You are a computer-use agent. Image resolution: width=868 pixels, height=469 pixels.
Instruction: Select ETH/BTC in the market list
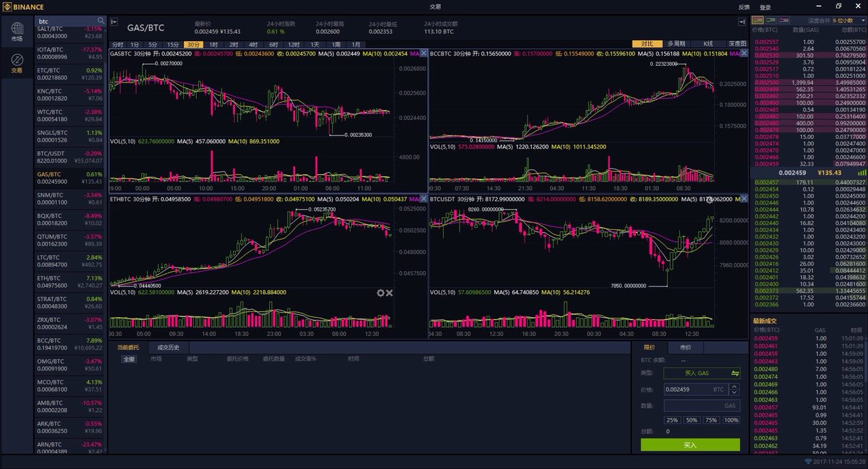coord(70,282)
